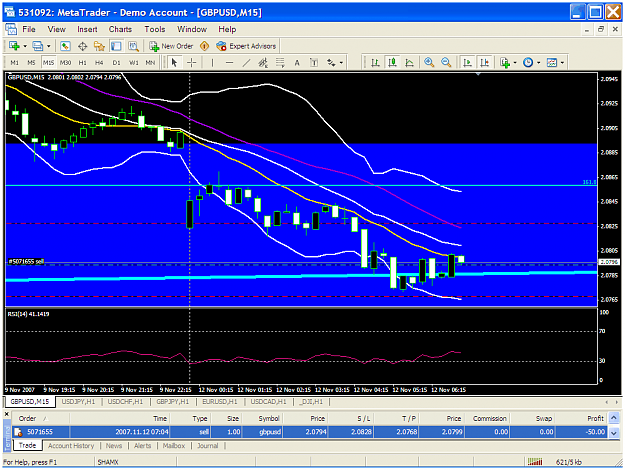The width and height of the screenshot is (625, 470).
Task: Select the Equidistant Channel tool
Action: tap(263, 63)
